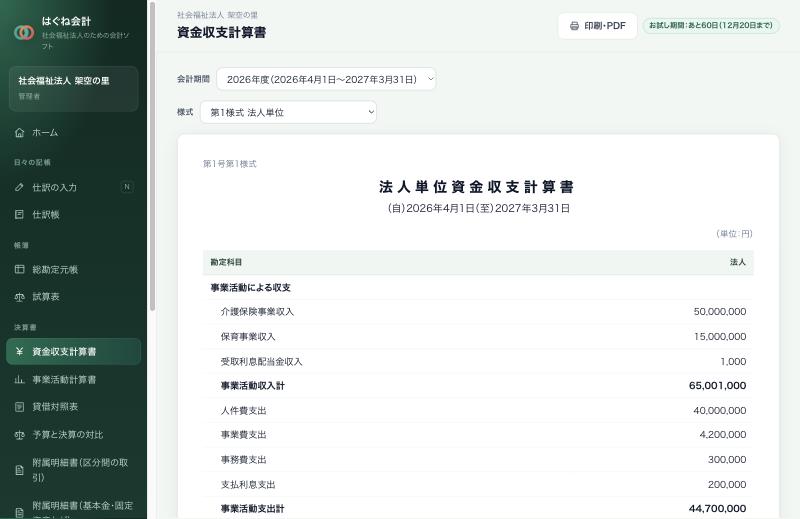Open the 会計期間 2026年度 dropdown
This screenshot has height=519, width=800.
(x=326, y=79)
